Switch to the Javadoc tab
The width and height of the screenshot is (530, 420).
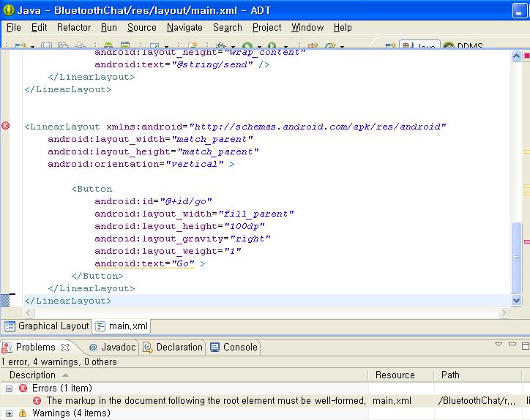point(113,348)
